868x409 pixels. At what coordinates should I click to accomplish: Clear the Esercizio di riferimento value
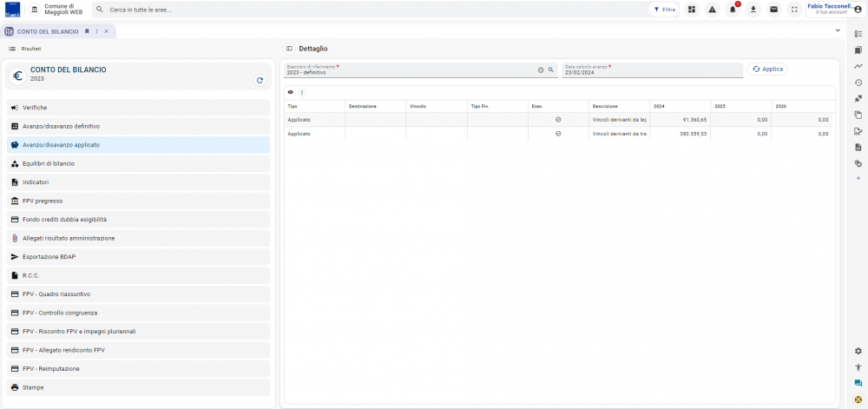point(541,70)
